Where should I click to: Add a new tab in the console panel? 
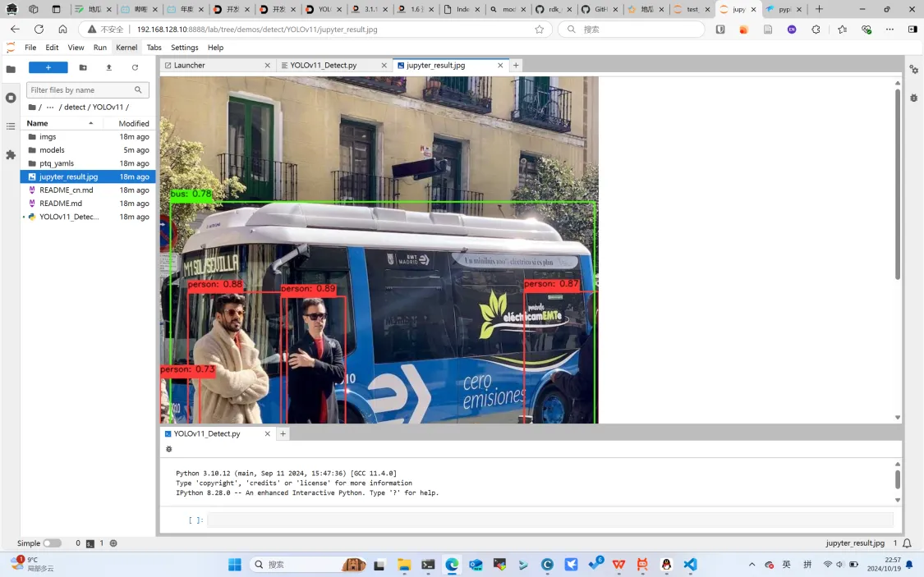point(283,433)
